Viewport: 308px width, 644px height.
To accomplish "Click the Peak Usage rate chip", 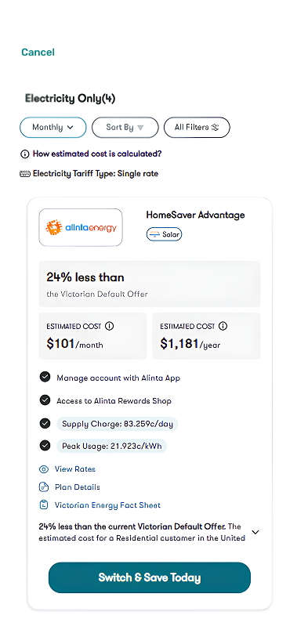I will 112,446.
